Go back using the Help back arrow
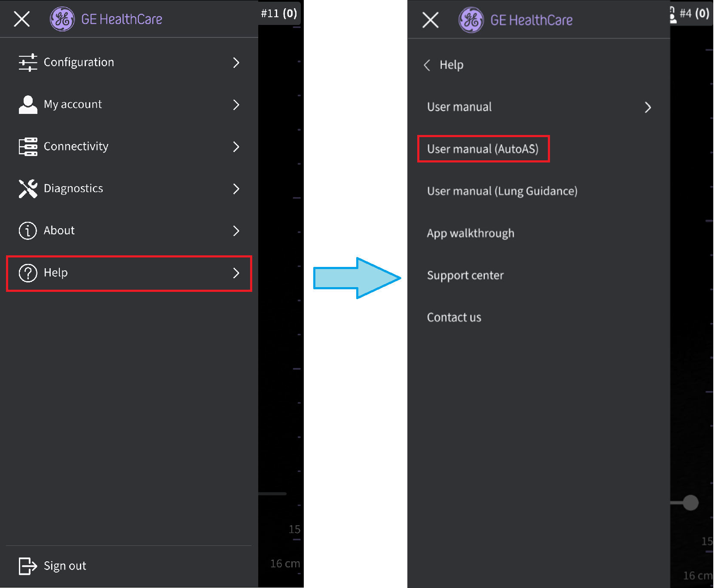This screenshot has width=715, height=588. [x=427, y=65]
